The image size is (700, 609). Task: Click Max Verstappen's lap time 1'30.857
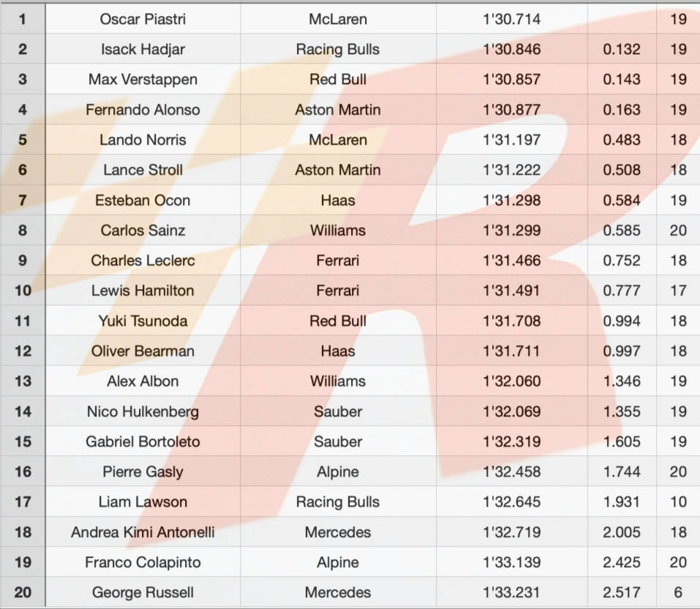pos(511,79)
